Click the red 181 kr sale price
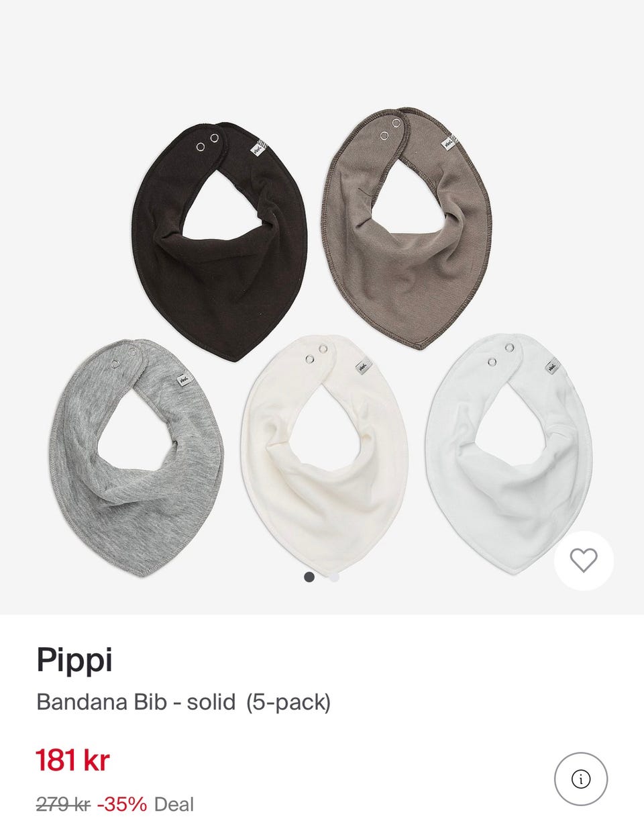644x833 pixels. click(x=72, y=761)
